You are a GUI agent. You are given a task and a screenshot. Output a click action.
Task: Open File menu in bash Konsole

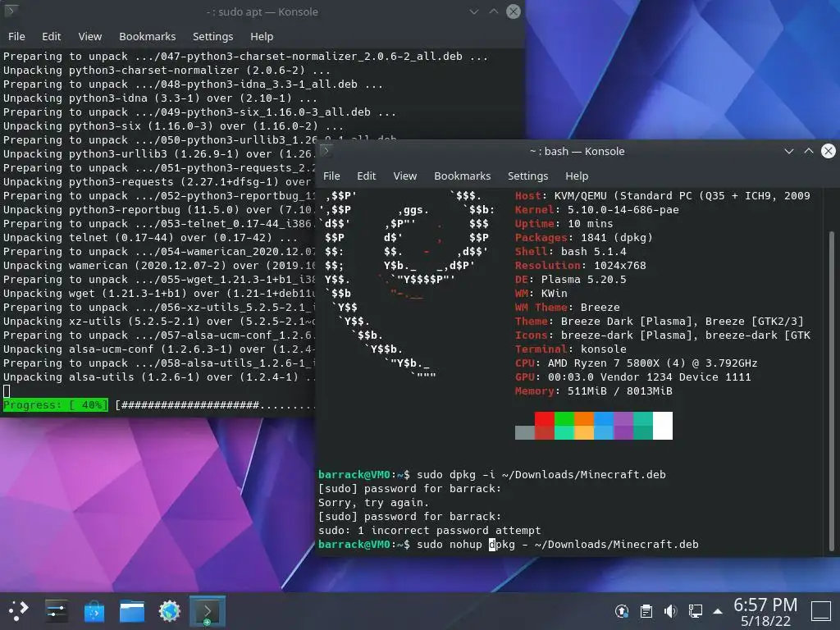pos(331,176)
